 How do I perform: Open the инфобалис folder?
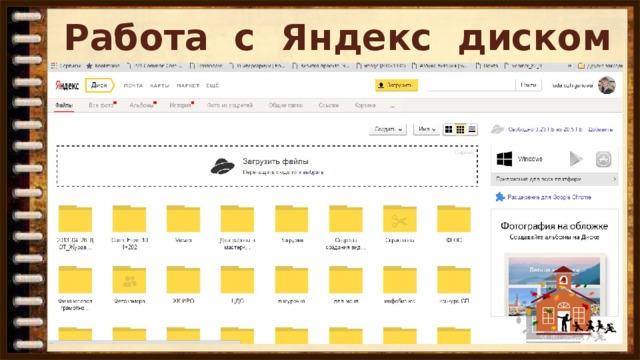[x=400, y=280]
